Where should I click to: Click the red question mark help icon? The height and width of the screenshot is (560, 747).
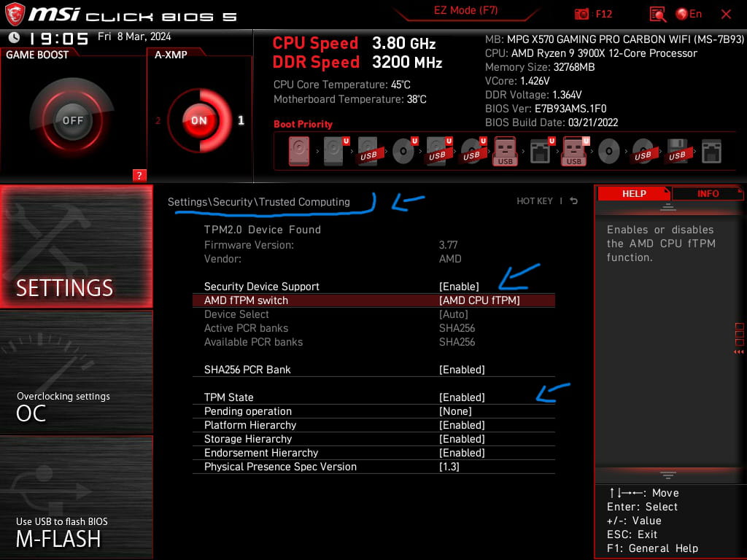pos(139,175)
